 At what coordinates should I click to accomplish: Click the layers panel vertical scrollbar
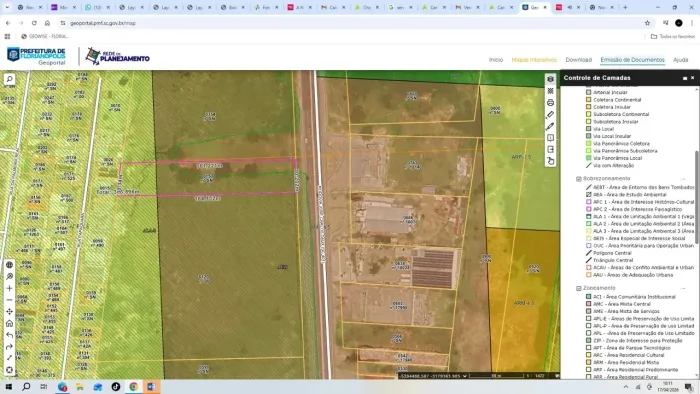pos(696,196)
